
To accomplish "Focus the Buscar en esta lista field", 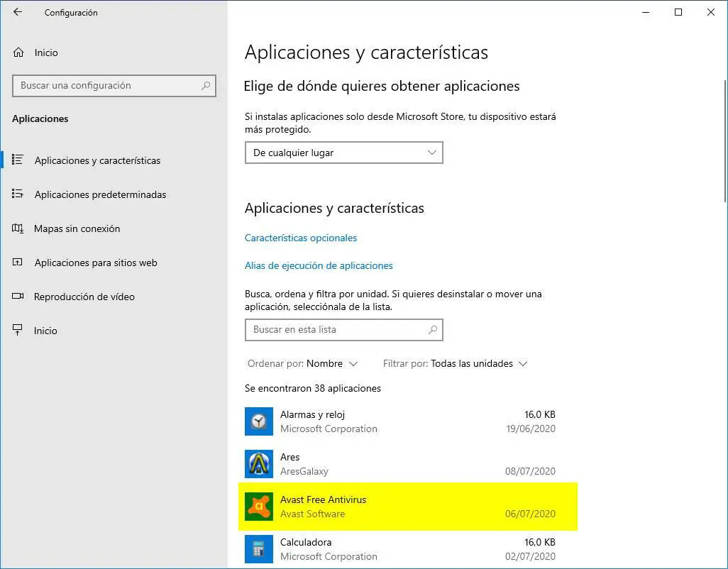I will (343, 329).
